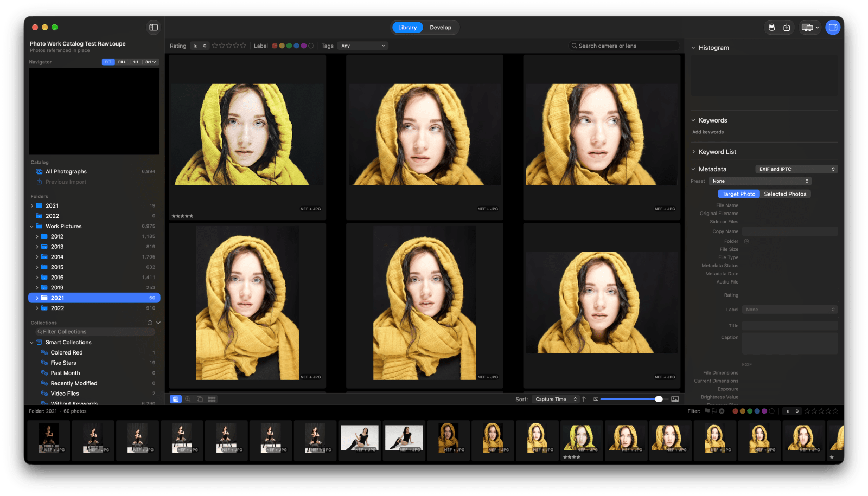Toggle the Selected Photos metadata option
The height and width of the screenshot is (496, 868).
[x=784, y=194]
